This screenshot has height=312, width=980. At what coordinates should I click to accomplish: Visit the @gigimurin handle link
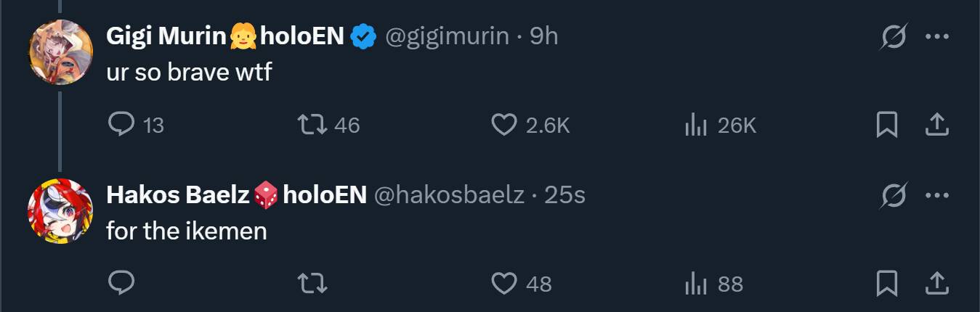pos(446,36)
